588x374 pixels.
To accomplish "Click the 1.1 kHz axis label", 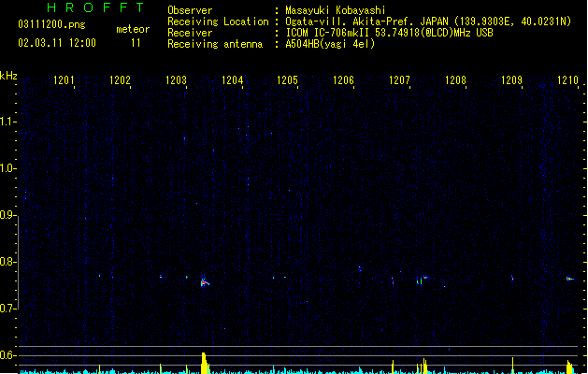I will pyautogui.click(x=7, y=122).
